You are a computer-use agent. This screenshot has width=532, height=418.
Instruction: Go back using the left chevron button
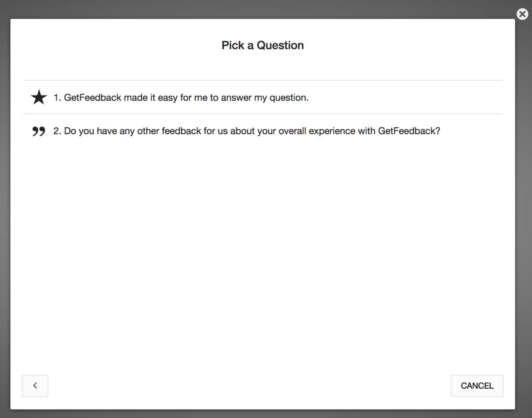tap(35, 386)
